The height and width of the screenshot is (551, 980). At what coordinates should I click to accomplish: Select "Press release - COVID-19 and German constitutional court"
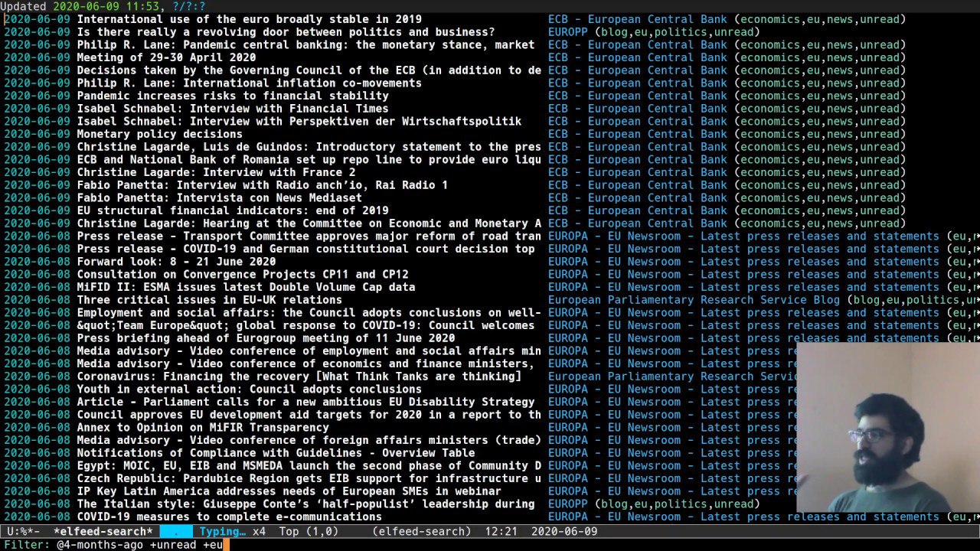point(305,249)
